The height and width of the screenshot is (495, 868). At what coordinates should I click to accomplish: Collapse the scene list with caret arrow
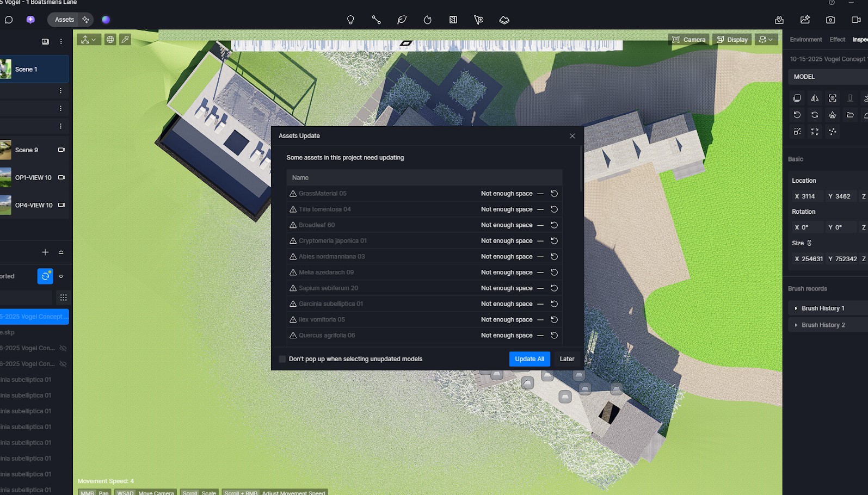coord(61,252)
